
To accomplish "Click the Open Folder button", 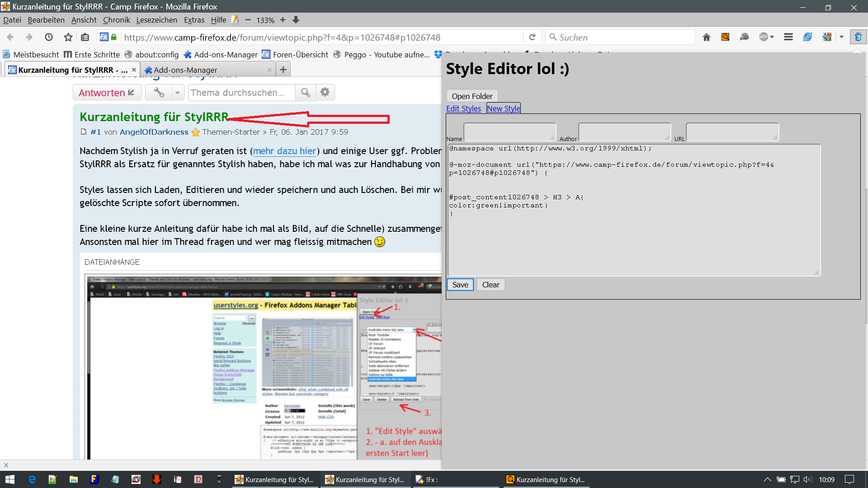I will [472, 96].
